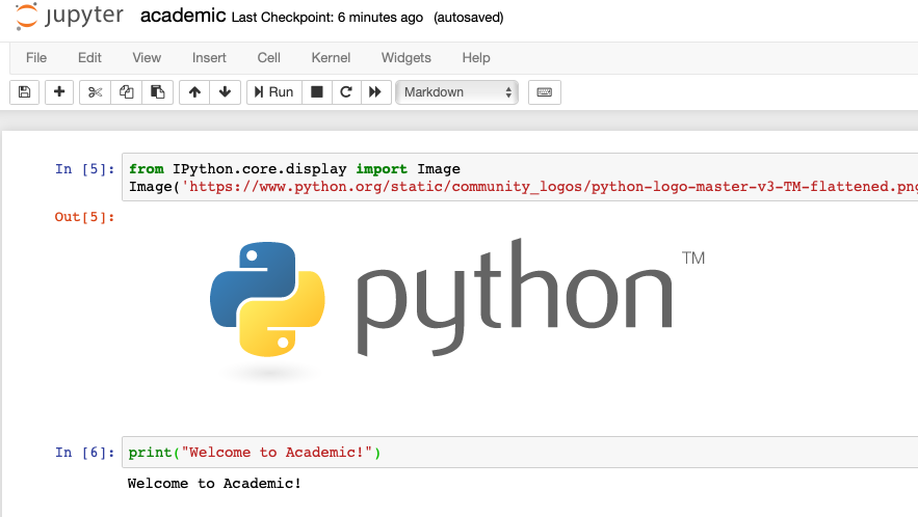Image resolution: width=918 pixels, height=517 pixels.
Task: Open the command palette keyboard icon
Action: (544, 92)
